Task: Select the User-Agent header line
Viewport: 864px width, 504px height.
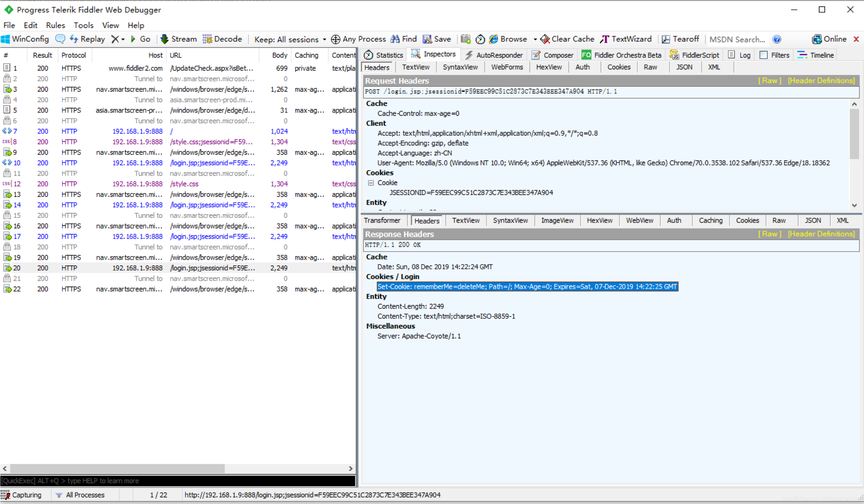Action: [x=603, y=163]
